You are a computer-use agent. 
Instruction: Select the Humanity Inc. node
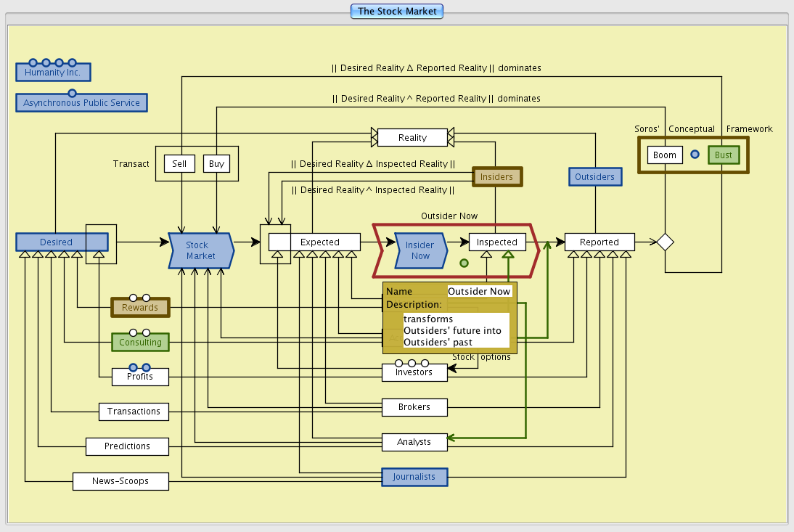point(53,73)
